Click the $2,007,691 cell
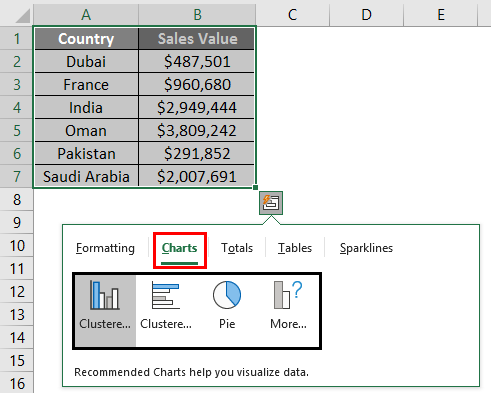Viewport: 491px width, 393px height. 197,177
